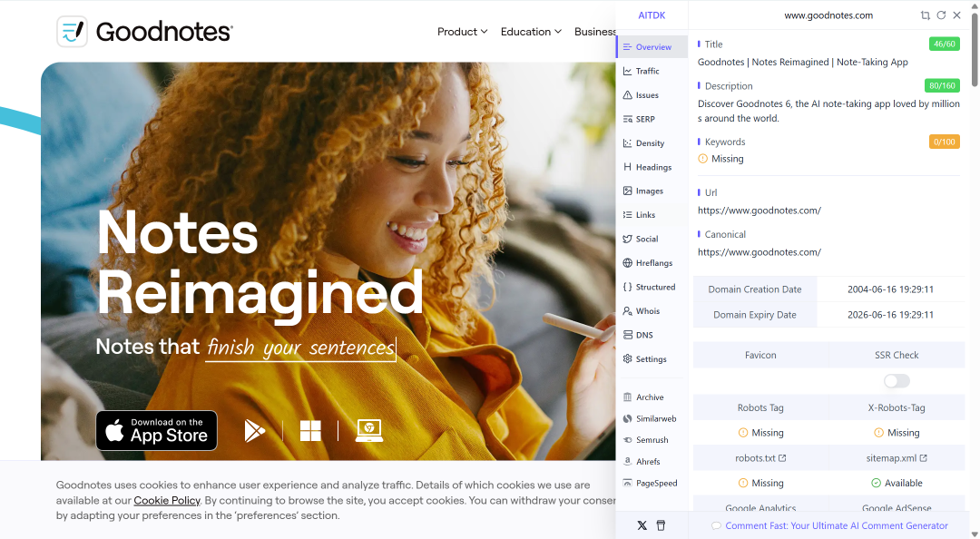Click the scrollbar up arrow
The width and height of the screenshot is (980, 539).
click(x=975, y=5)
